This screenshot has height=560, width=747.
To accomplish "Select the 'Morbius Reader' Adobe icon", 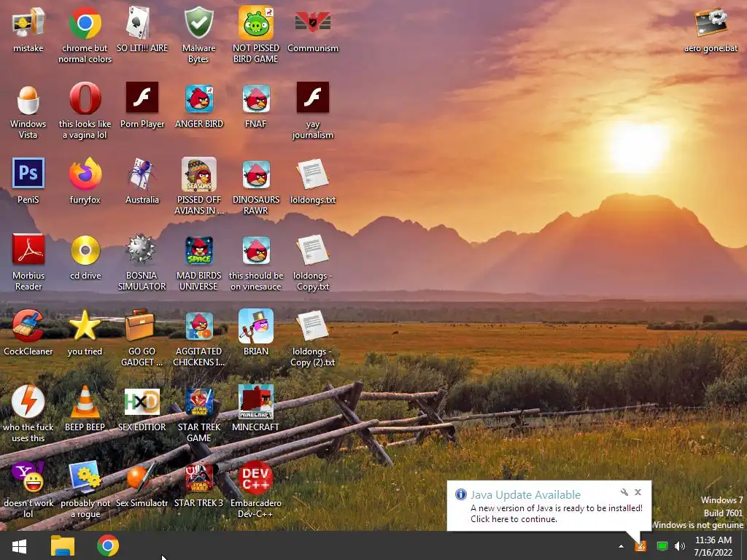I will [28, 250].
